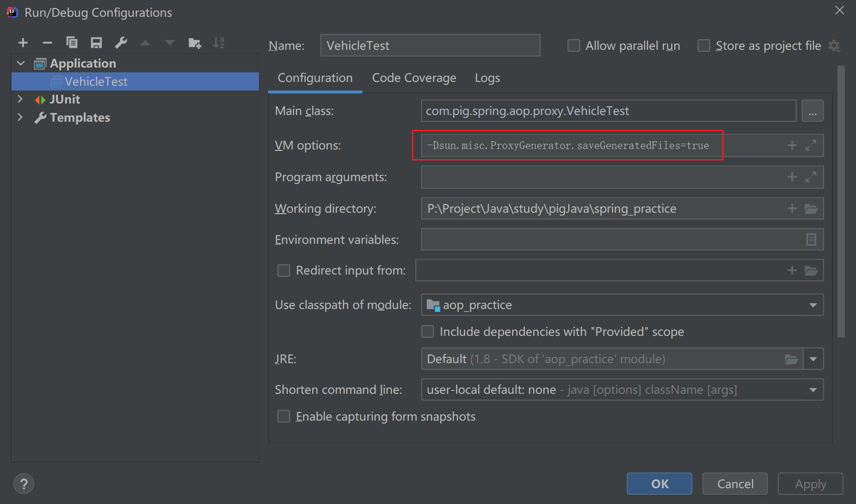856x504 pixels.
Task: Confirm with the OK button
Action: tap(659, 484)
